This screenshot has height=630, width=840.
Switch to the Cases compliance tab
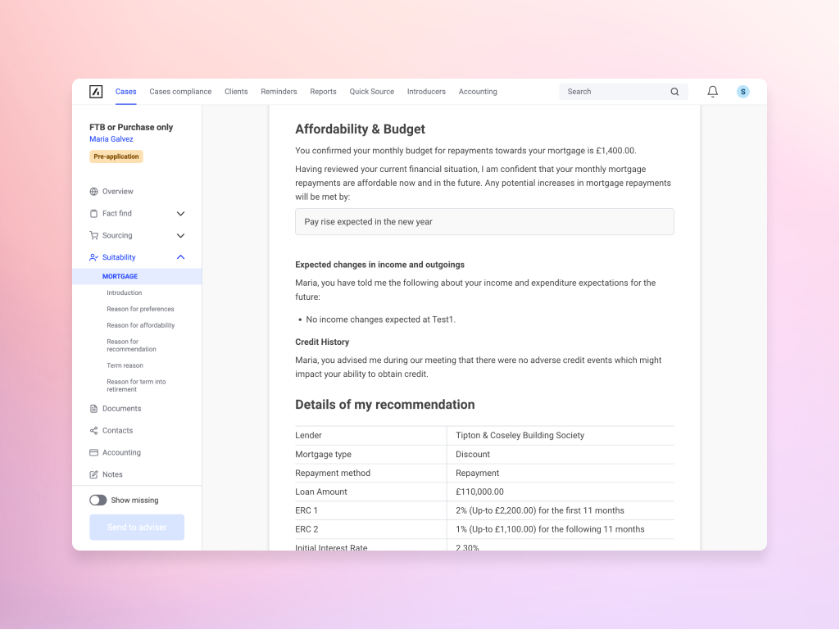(180, 92)
